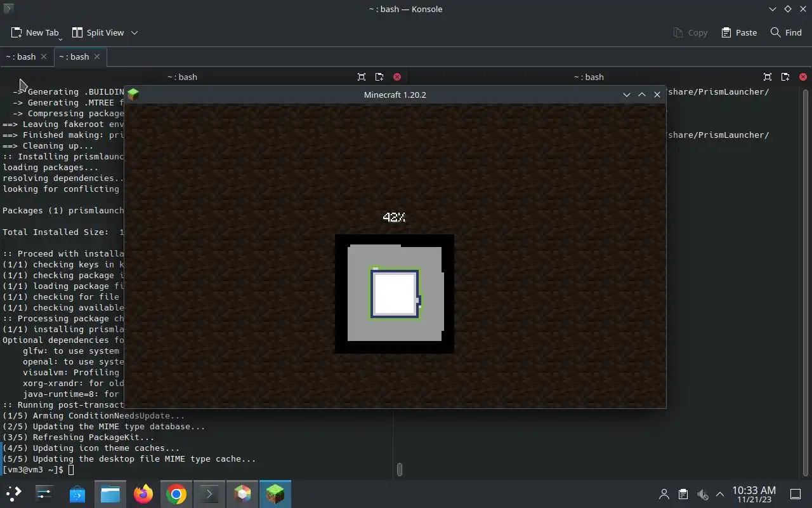Launch Google Chrome from the taskbar

point(176,494)
